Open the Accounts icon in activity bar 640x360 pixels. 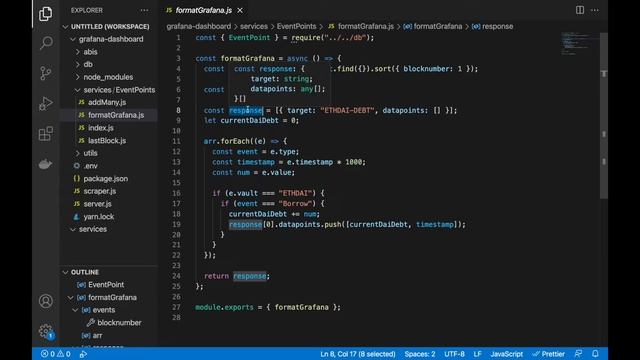point(46,301)
